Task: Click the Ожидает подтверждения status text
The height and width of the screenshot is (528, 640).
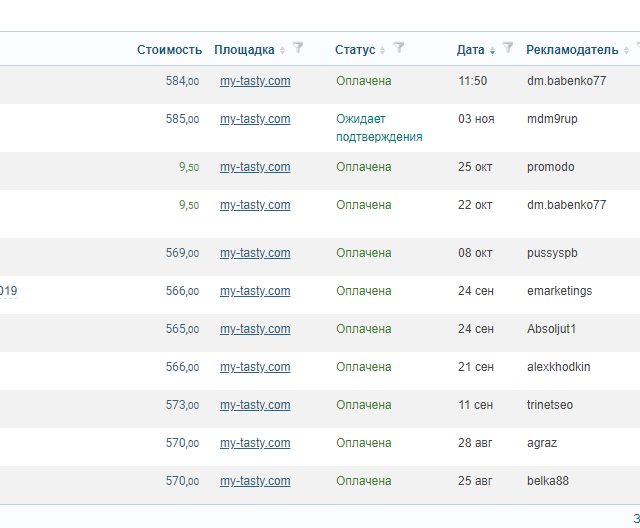Action: [379, 128]
